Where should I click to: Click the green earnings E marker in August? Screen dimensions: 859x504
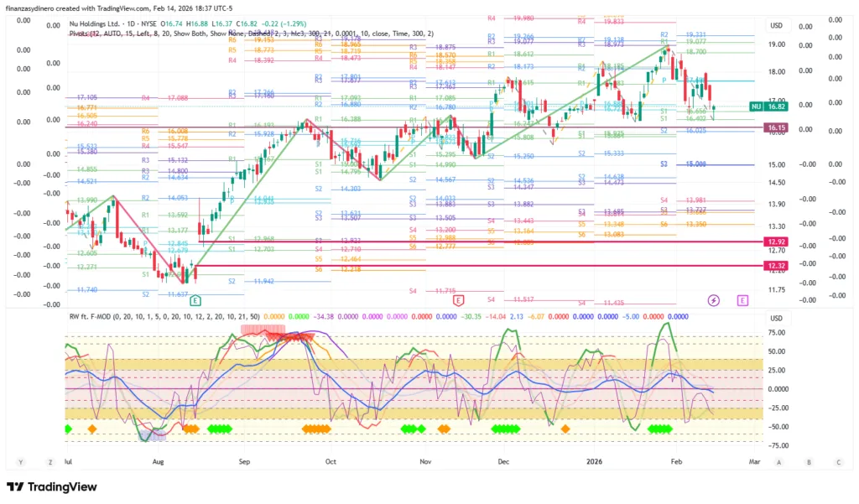[x=195, y=300]
